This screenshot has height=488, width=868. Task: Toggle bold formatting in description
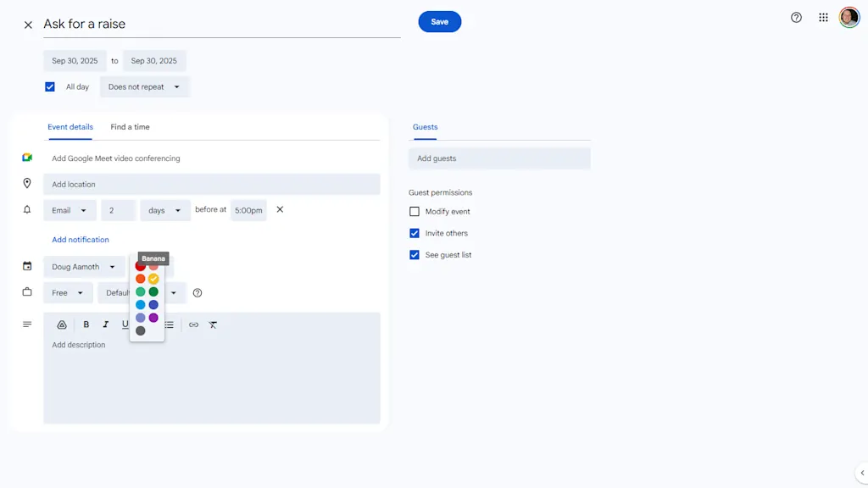(86, 324)
